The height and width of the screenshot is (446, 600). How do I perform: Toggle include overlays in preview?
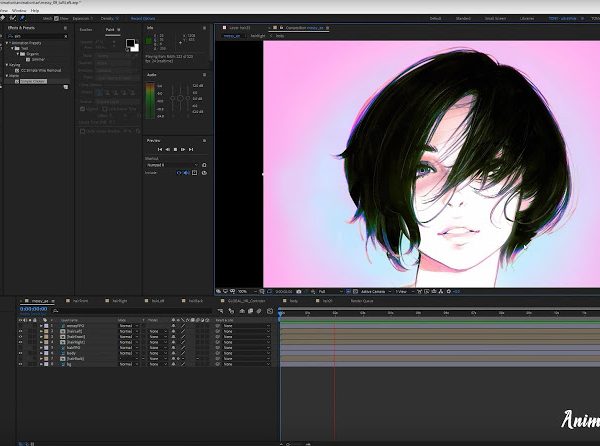click(194, 173)
